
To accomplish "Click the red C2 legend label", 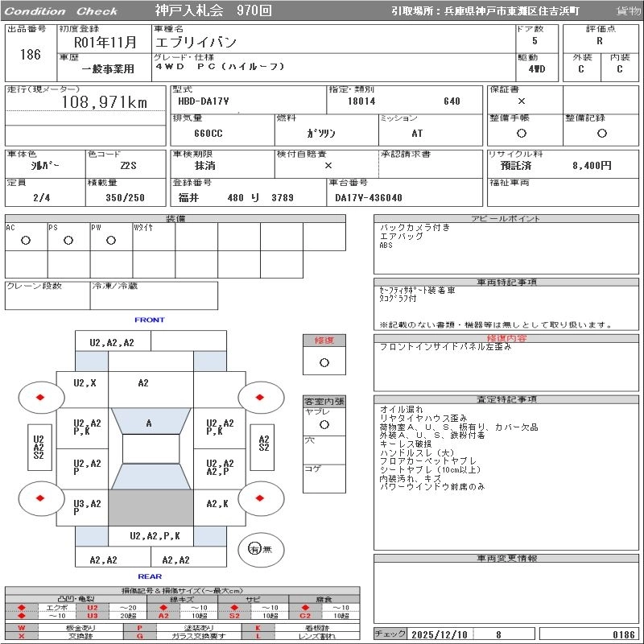I will tap(305, 616).
